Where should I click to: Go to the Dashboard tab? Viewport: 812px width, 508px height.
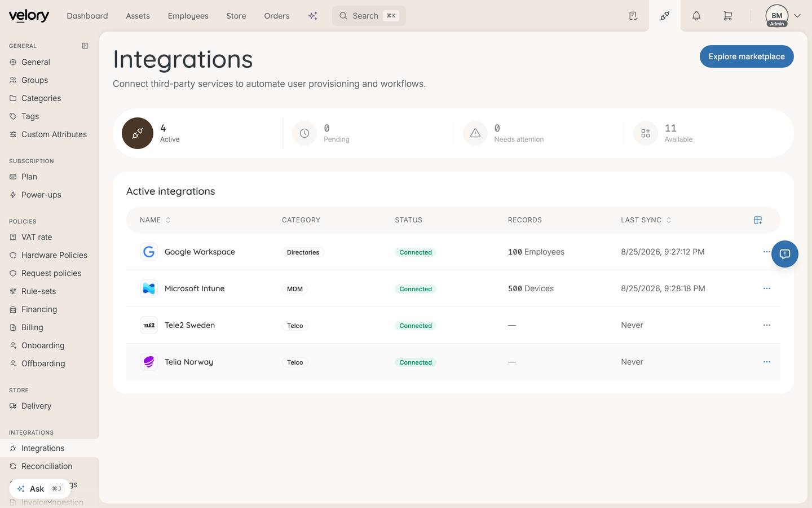point(87,16)
